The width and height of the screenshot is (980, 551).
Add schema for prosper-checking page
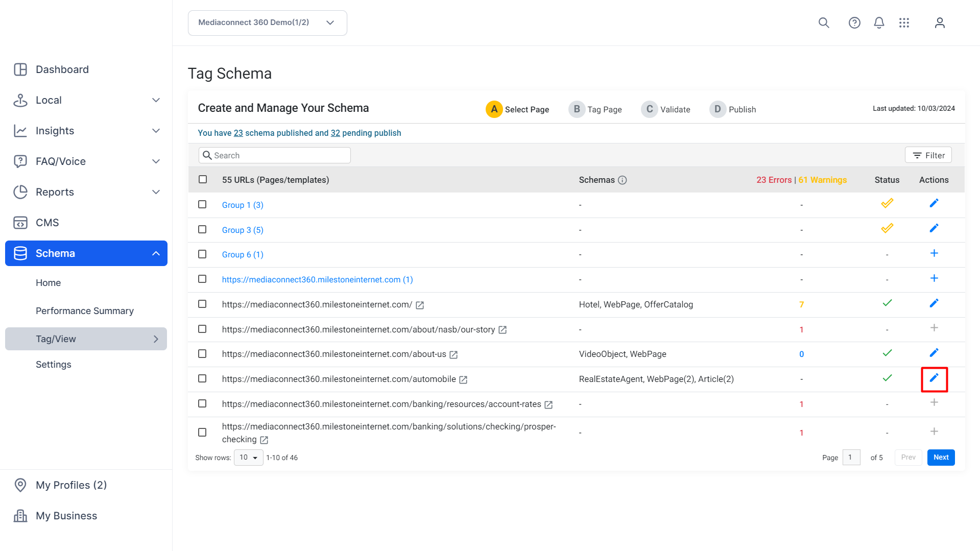(934, 432)
